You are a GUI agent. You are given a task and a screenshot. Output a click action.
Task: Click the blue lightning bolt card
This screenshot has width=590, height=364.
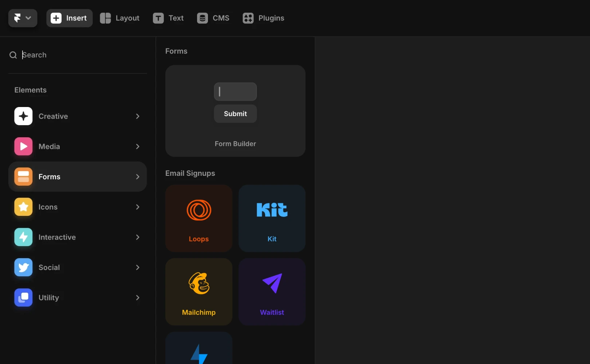coord(199,348)
